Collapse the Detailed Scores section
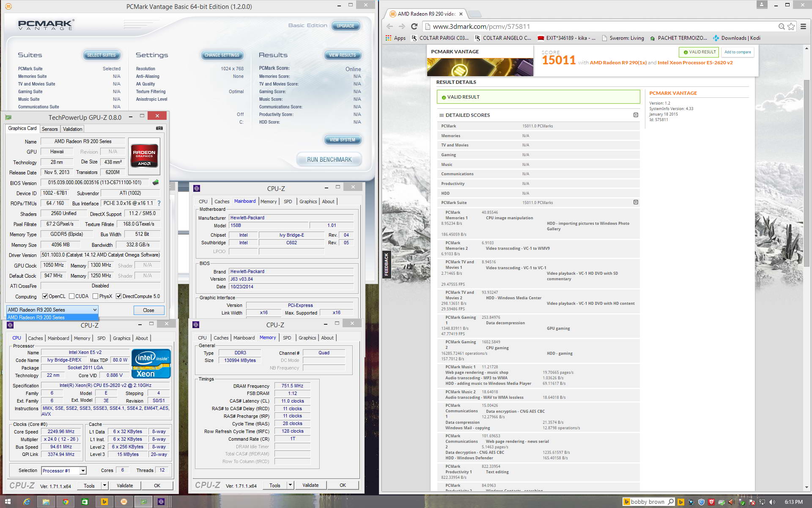The width and height of the screenshot is (812, 508). pos(636,115)
